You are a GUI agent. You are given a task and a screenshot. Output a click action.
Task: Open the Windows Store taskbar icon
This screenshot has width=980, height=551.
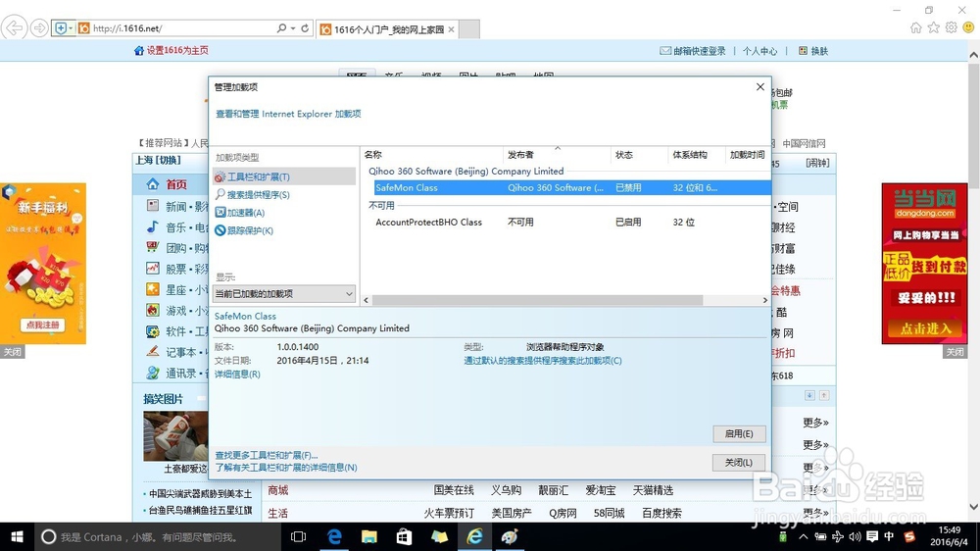(405, 536)
